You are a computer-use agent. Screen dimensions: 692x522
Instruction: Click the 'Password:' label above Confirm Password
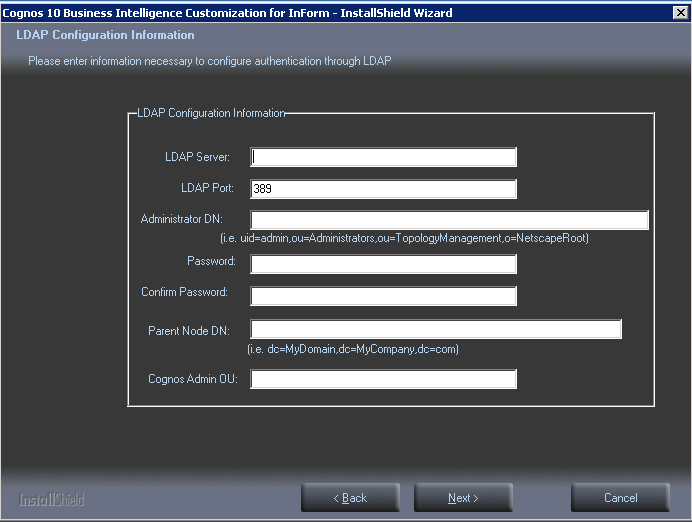coord(211,261)
